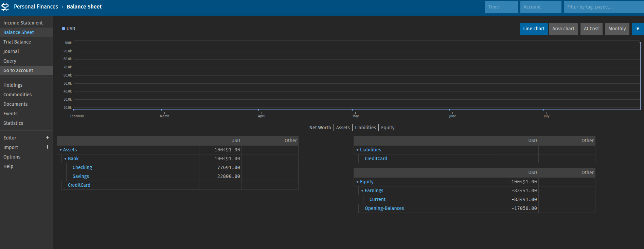The width and height of the screenshot is (644, 249).
Task: Open Trial Balance report
Action: coord(26,42)
